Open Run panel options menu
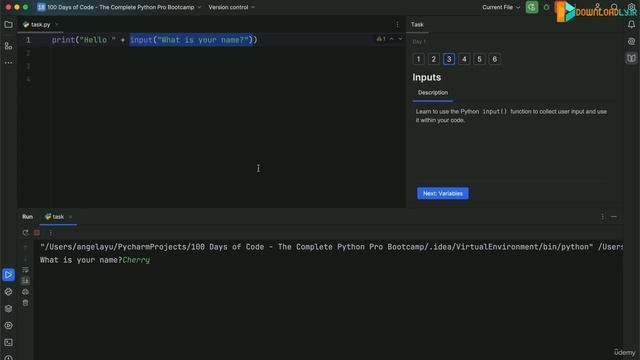Screen dimensions: 640x360 coord(602,217)
